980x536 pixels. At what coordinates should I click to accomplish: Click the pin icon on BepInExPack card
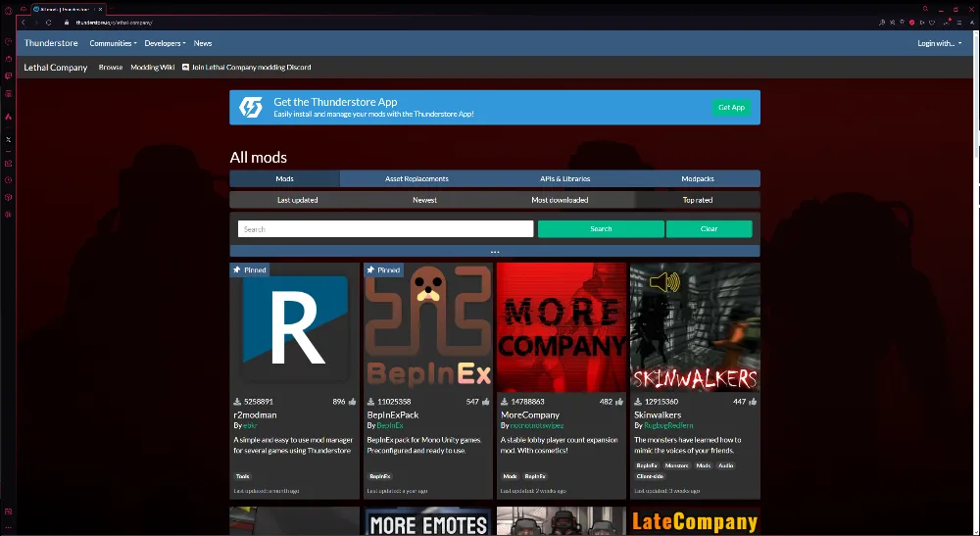pyautogui.click(x=370, y=269)
